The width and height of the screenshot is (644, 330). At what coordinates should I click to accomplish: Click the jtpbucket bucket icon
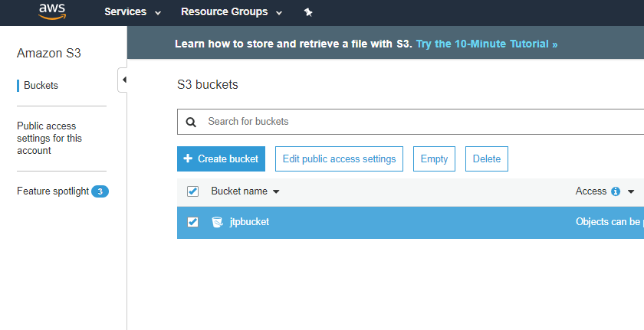tap(217, 222)
